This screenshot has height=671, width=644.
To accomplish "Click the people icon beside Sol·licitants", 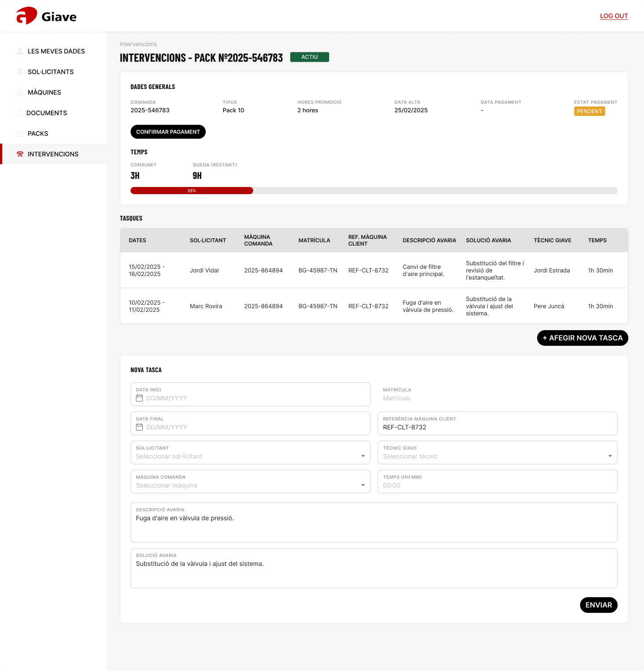I will pos(20,72).
